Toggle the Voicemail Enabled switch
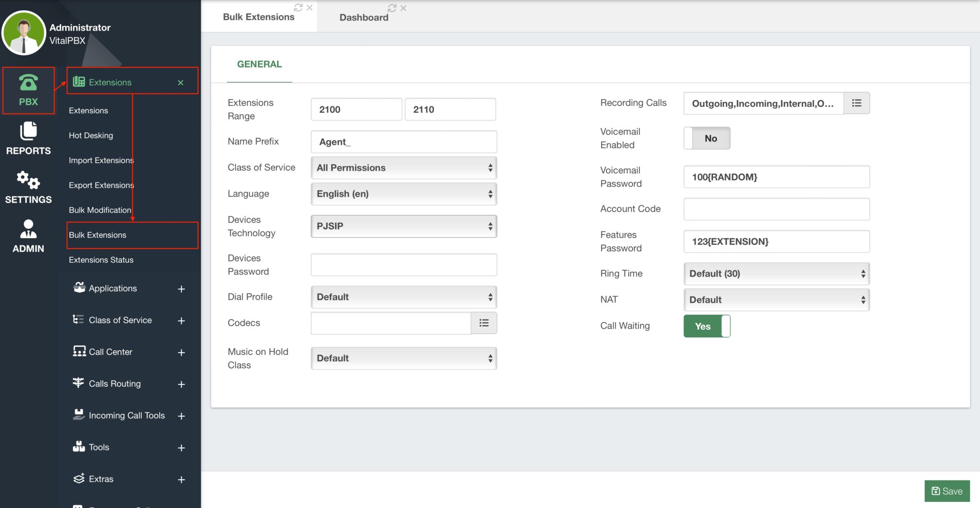The width and height of the screenshot is (980, 508). pyautogui.click(x=707, y=138)
